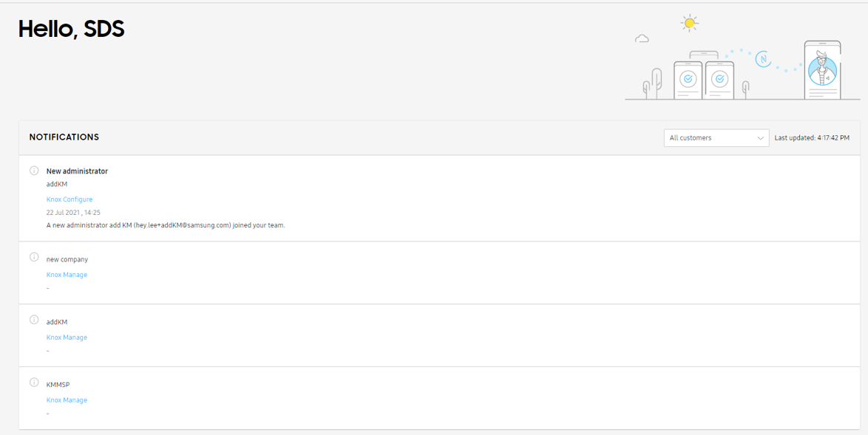Click the chevron arrow in the customers filter

point(760,138)
